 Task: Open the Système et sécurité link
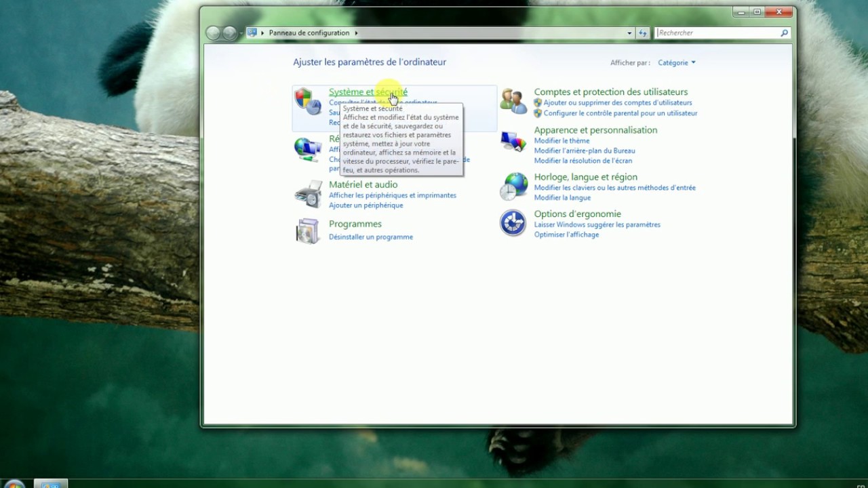(368, 92)
